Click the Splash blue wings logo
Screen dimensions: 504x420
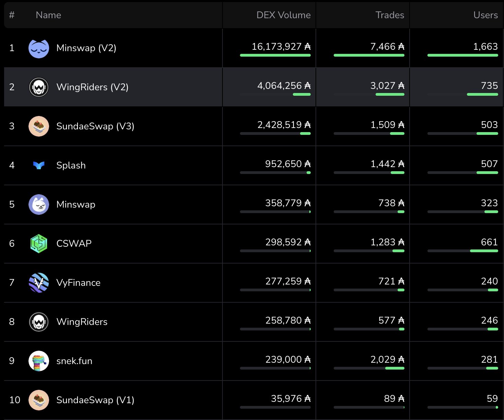pyautogui.click(x=39, y=165)
